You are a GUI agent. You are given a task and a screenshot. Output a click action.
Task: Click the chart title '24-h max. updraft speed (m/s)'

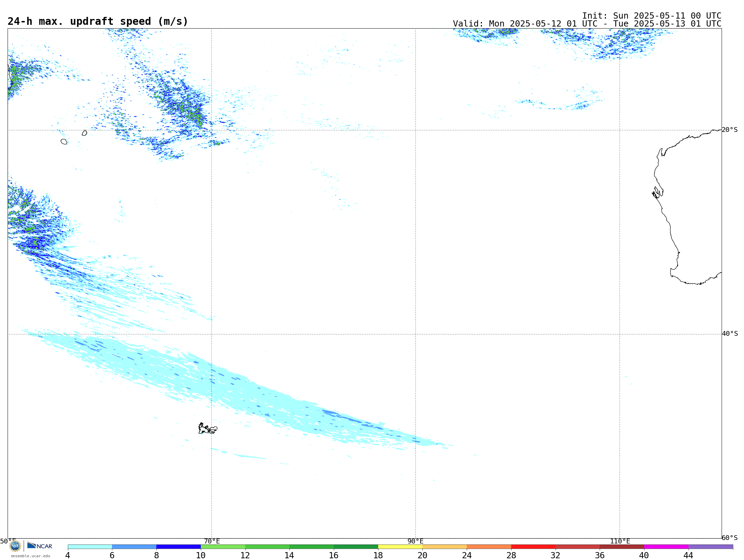click(98, 21)
